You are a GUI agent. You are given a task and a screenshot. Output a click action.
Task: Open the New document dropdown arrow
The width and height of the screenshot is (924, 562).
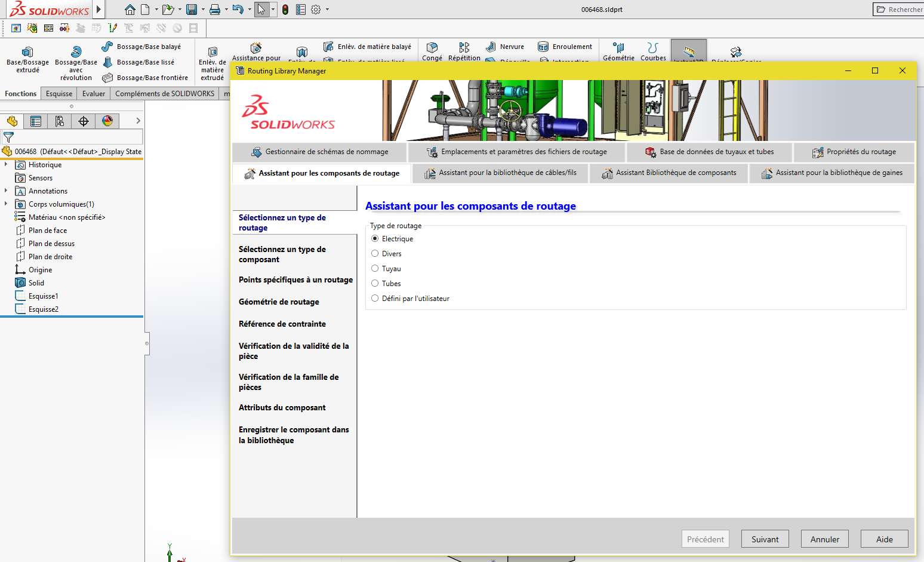156,10
